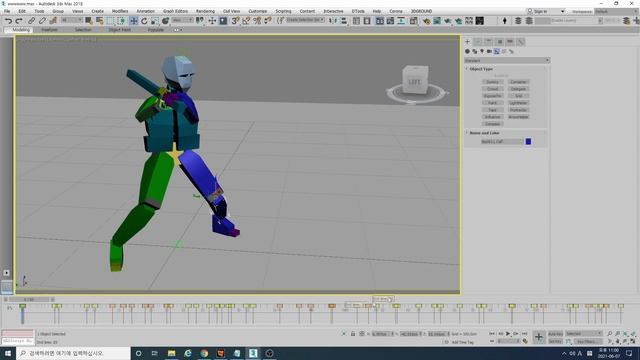Click the Container helper button
The image size is (640, 360).
(518, 82)
